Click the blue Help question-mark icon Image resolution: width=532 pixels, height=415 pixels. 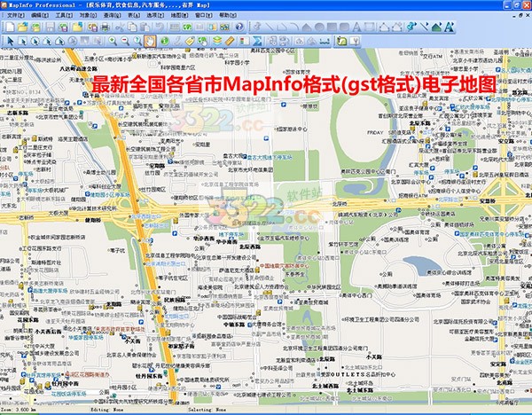point(239,27)
